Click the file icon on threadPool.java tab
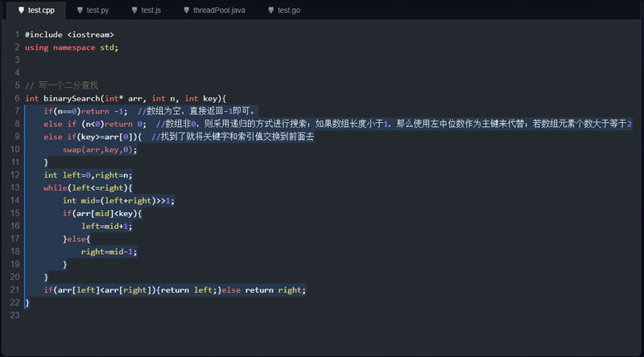644x357 pixels. (186, 10)
